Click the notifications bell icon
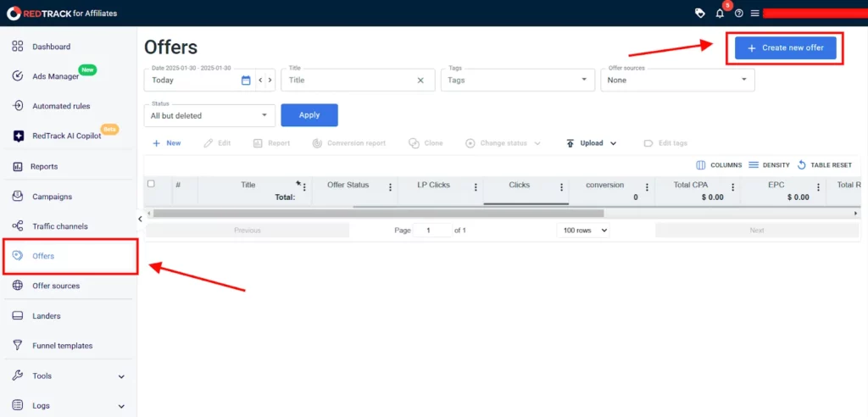Viewport: 868px width, 417px height. click(720, 14)
